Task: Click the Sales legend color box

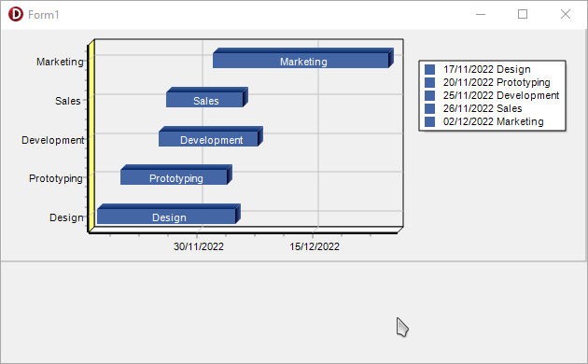Action: click(x=429, y=108)
